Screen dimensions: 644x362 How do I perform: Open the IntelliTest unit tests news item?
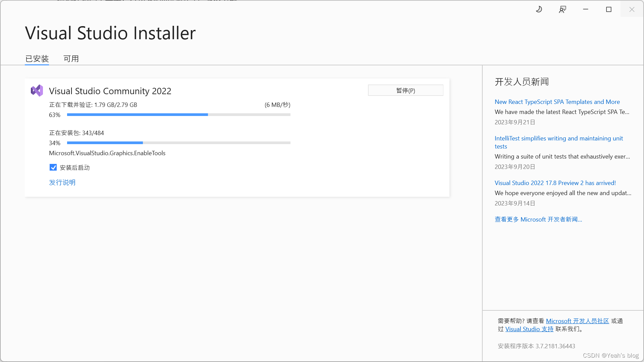pos(559,142)
